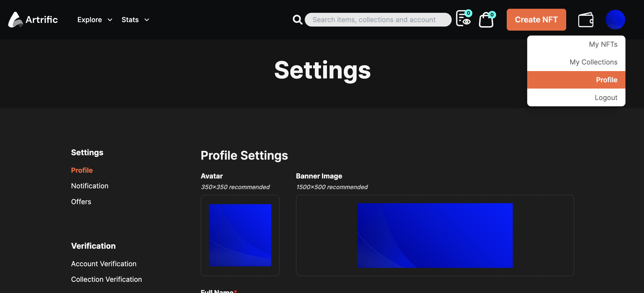This screenshot has width=644, height=293.
Task: Select My NFTs from user menu
Action: point(603,44)
